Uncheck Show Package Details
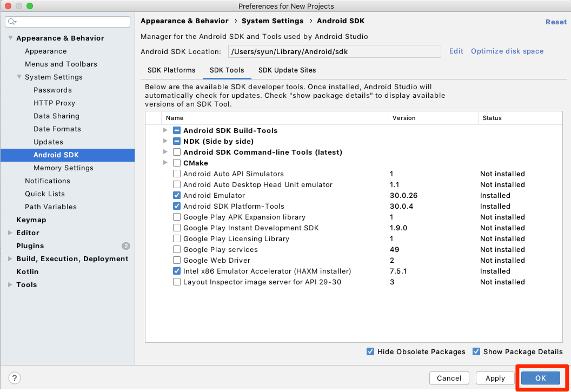571x392 pixels. coord(476,351)
